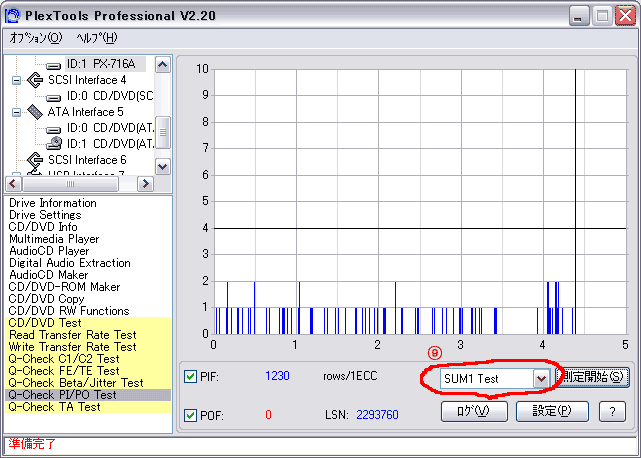Collapse the SCSI Interface 4 tree node

click(16, 80)
